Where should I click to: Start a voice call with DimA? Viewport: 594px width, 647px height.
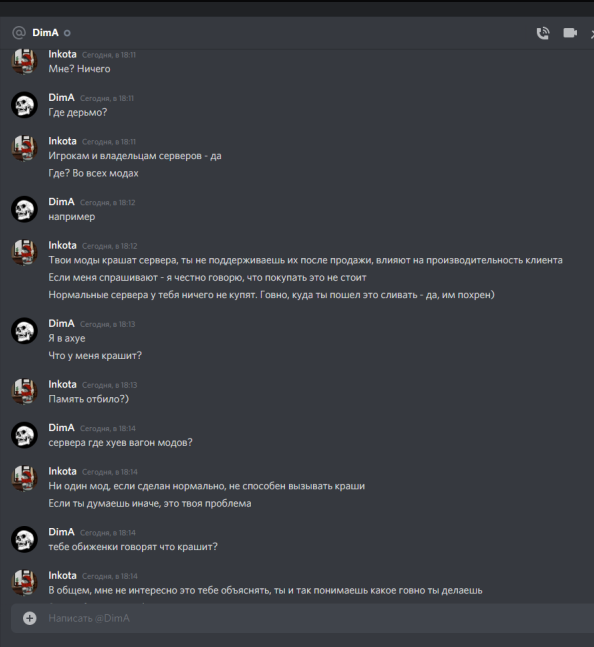coord(543,33)
